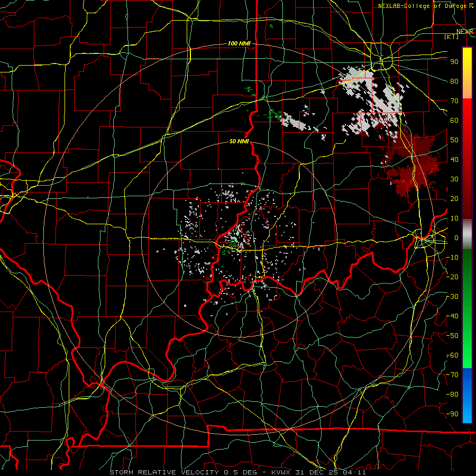Screen dimensions: 476x476
Task: Click the positive 70 scale value
Action: click(x=454, y=101)
